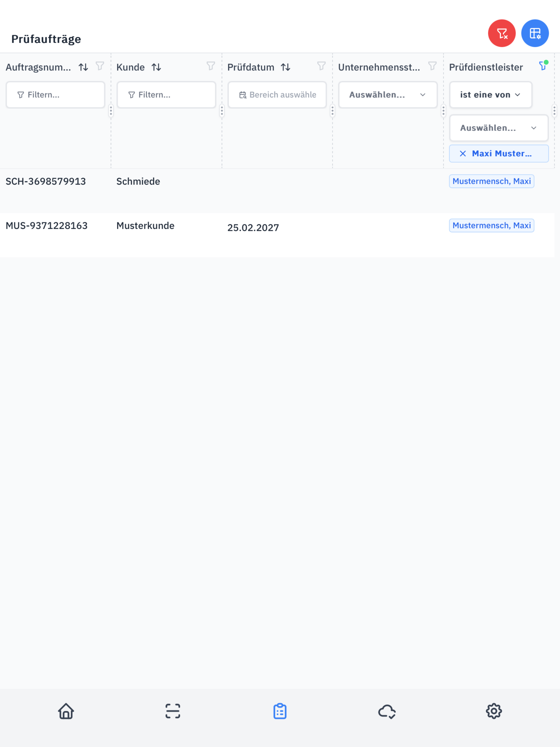Toggle Auftragsnummer column filter funnel
This screenshot has width=560, height=747.
coord(100,66)
